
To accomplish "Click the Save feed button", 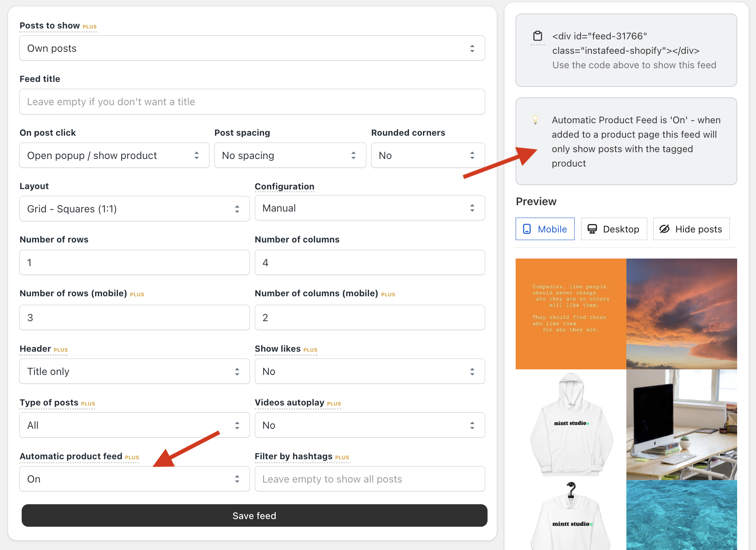I will pos(254,515).
